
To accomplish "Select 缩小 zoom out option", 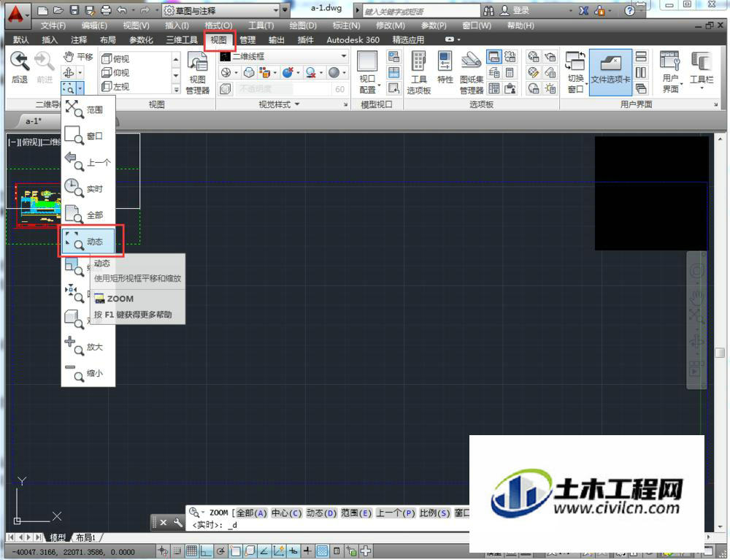I will coord(88,373).
